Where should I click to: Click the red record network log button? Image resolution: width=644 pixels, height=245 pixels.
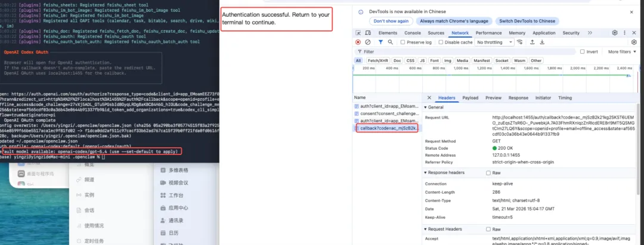(358, 42)
